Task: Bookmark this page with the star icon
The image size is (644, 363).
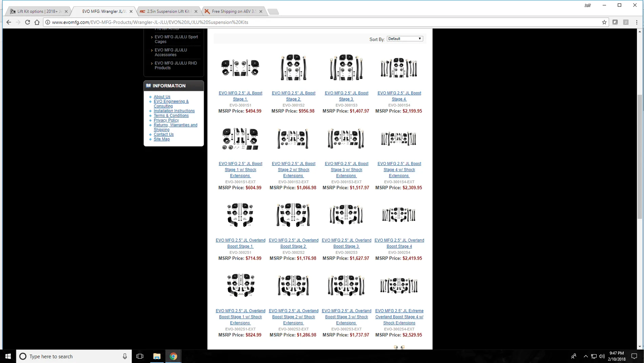Action: [x=604, y=22]
